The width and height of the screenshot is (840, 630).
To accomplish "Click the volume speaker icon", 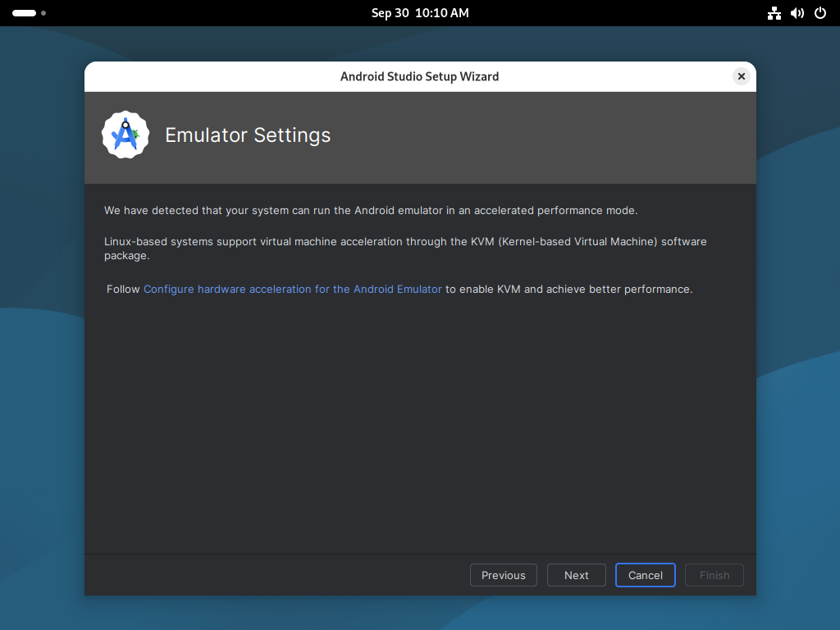I will tap(797, 13).
